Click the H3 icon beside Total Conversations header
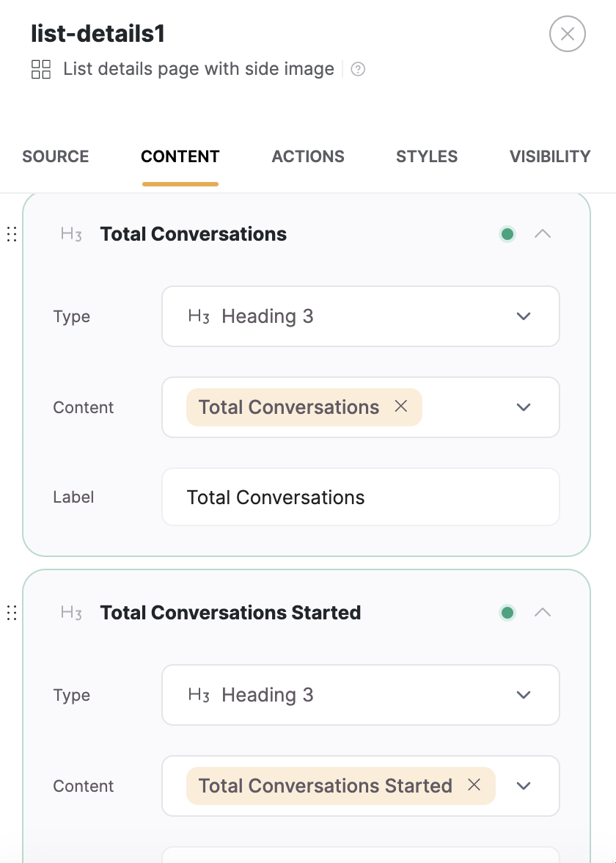616x863 pixels. (70, 233)
